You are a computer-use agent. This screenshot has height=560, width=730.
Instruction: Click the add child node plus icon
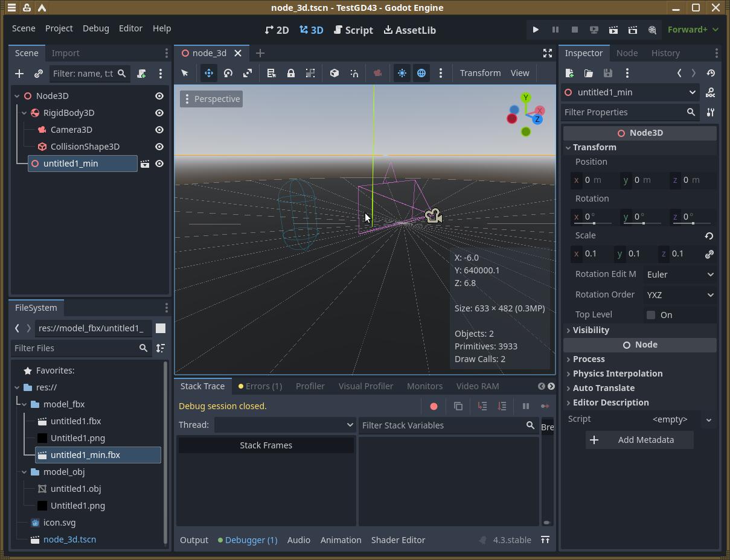coord(19,74)
